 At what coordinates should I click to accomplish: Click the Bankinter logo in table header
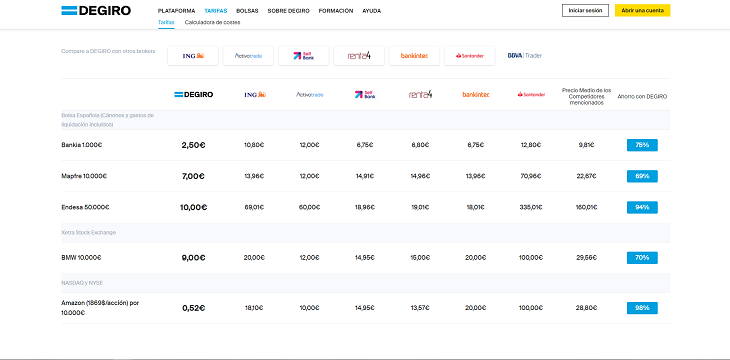click(476, 95)
